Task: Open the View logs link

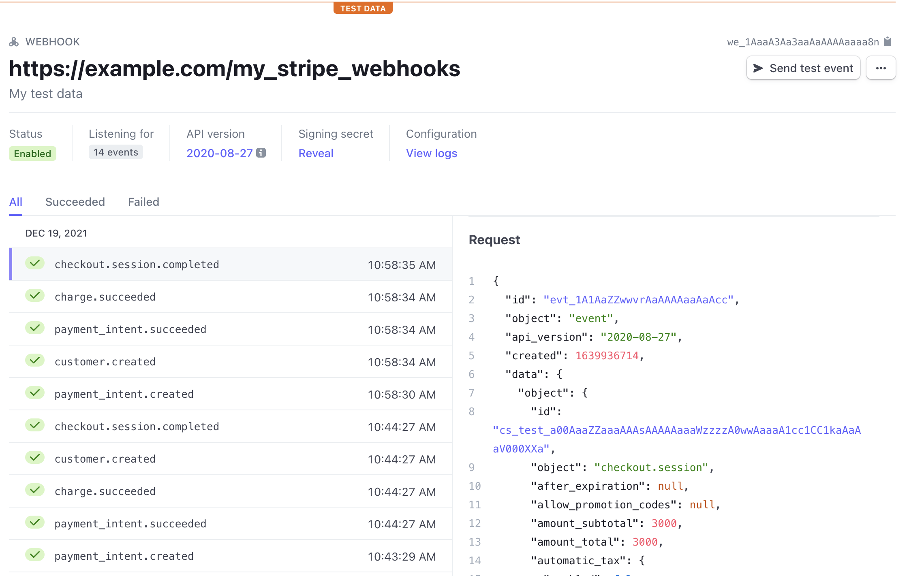Action: pyautogui.click(x=432, y=153)
